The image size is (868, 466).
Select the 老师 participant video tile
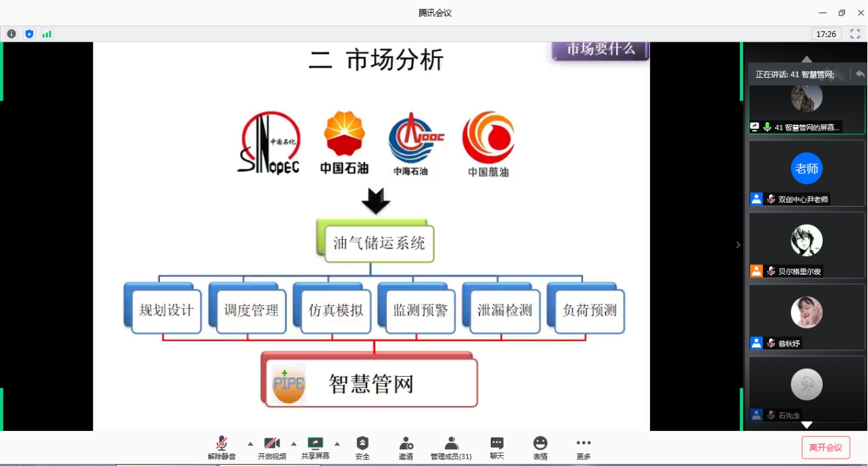[807, 172]
